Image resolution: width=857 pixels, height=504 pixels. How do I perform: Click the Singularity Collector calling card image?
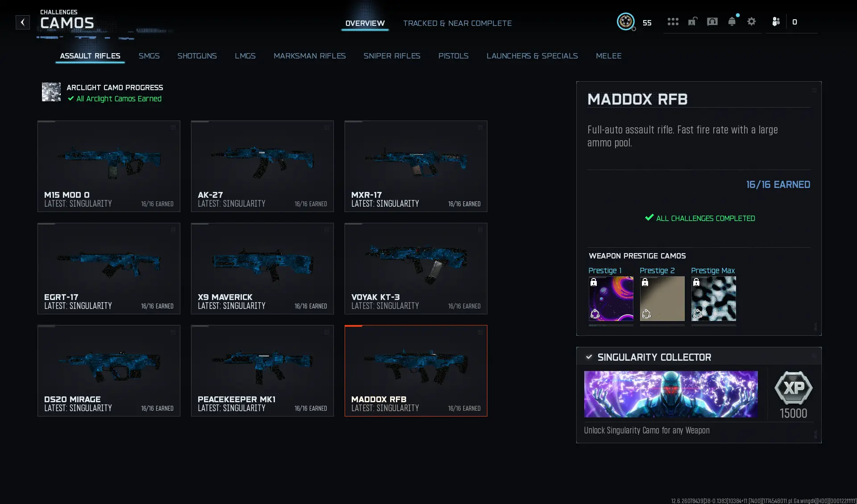click(671, 394)
